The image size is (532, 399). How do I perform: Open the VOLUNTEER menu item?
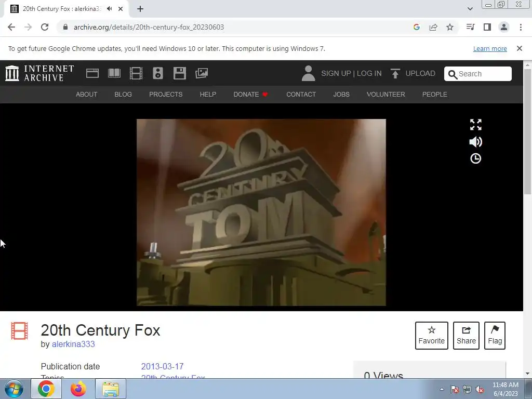(386, 95)
